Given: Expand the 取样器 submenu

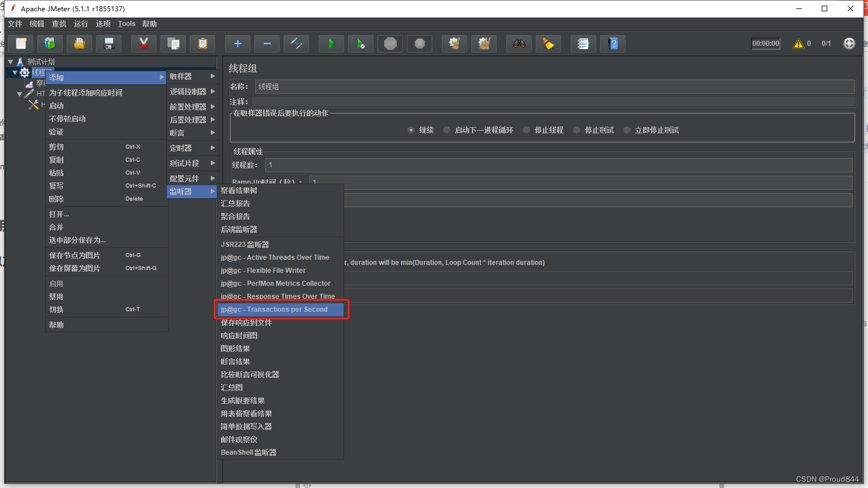Looking at the screenshot, I should pyautogui.click(x=192, y=76).
